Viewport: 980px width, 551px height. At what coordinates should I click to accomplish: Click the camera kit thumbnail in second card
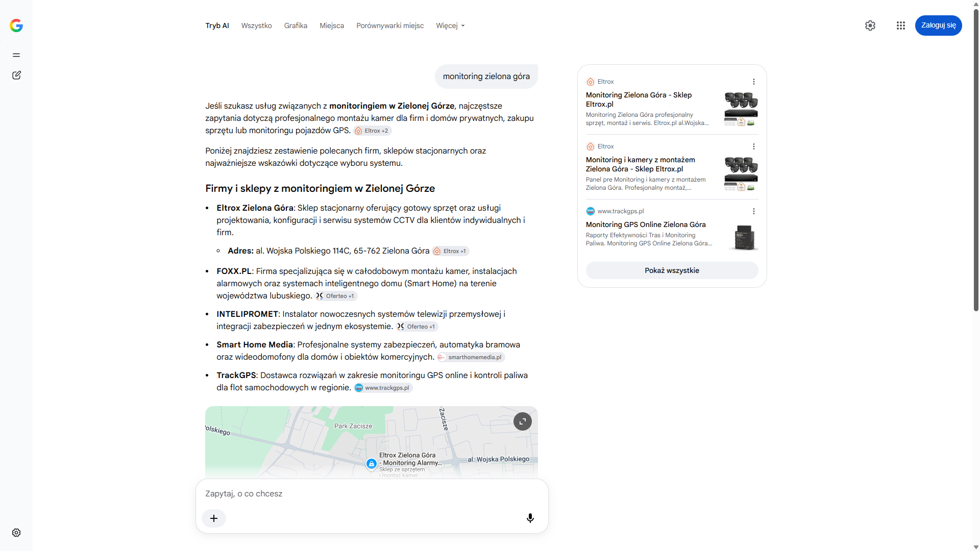741,173
